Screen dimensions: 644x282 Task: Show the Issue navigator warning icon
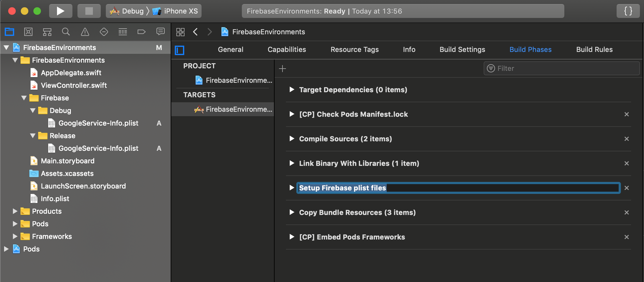85,32
